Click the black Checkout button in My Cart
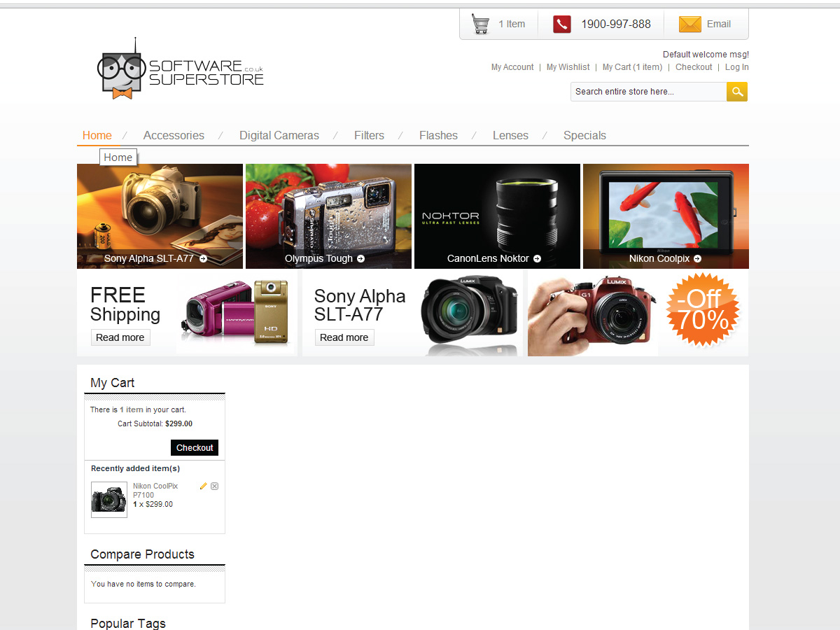Image resolution: width=840 pixels, height=630 pixels. coord(195,447)
